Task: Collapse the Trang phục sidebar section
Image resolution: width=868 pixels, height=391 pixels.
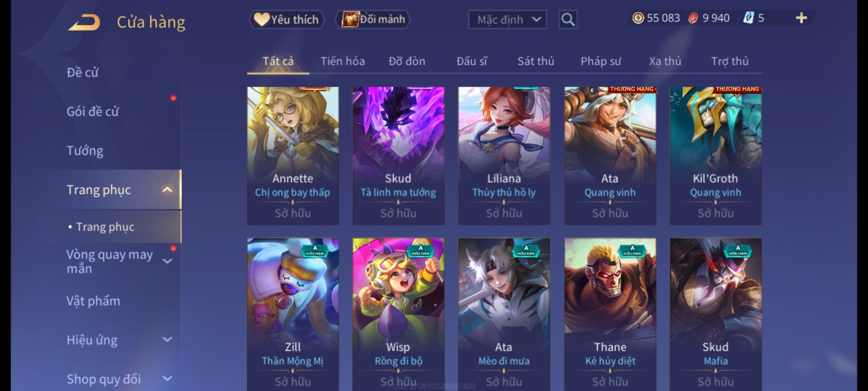Action: [167, 190]
